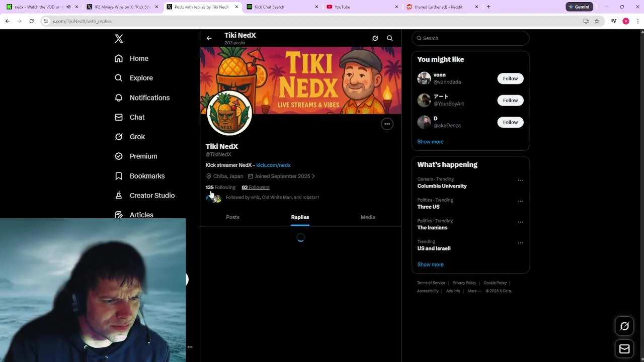Open profile more options button
The width and height of the screenshot is (644, 362).
pos(387,124)
